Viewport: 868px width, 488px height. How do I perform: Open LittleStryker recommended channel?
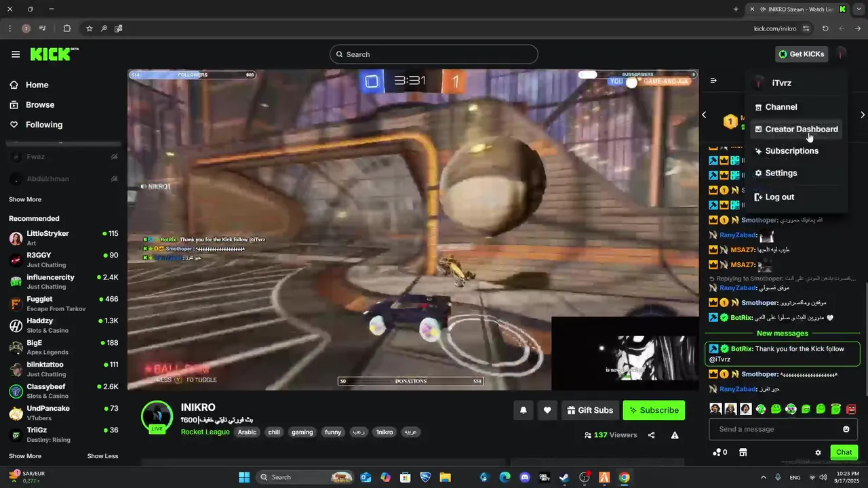click(64, 238)
